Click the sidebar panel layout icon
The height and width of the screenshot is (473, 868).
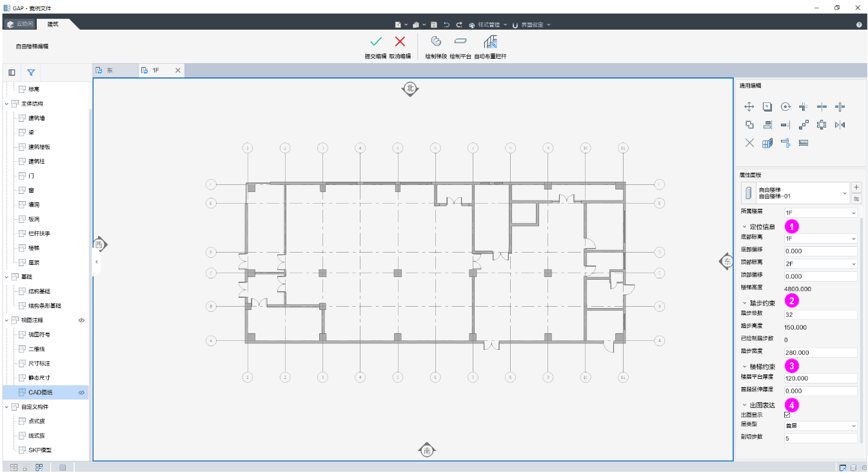pos(12,72)
